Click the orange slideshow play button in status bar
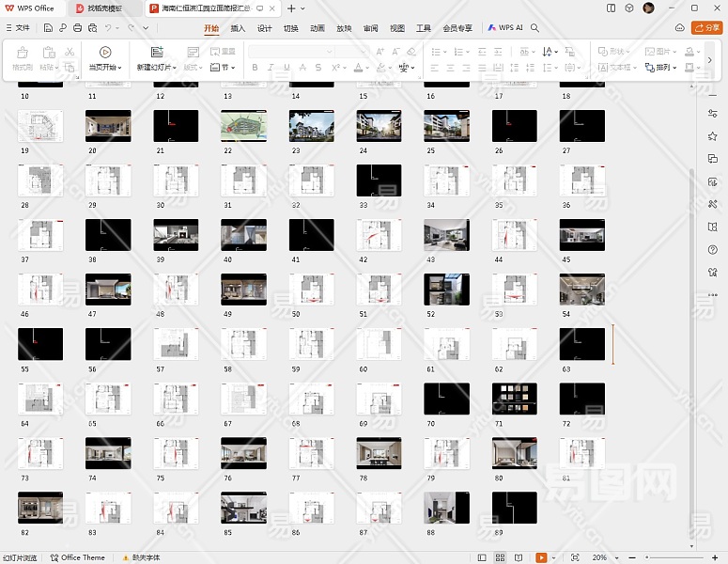This screenshot has width=728, height=564. pos(541,557)
